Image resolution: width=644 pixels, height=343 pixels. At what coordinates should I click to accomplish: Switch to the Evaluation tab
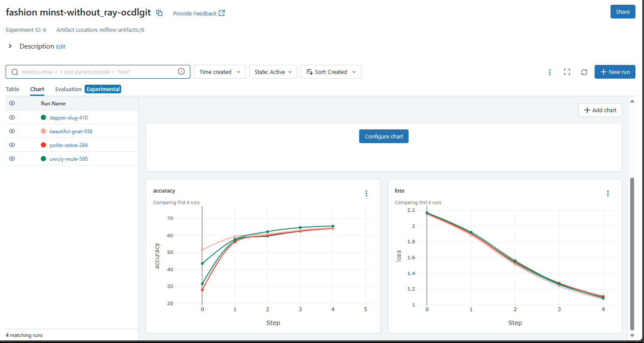click(x=68, y=89)
